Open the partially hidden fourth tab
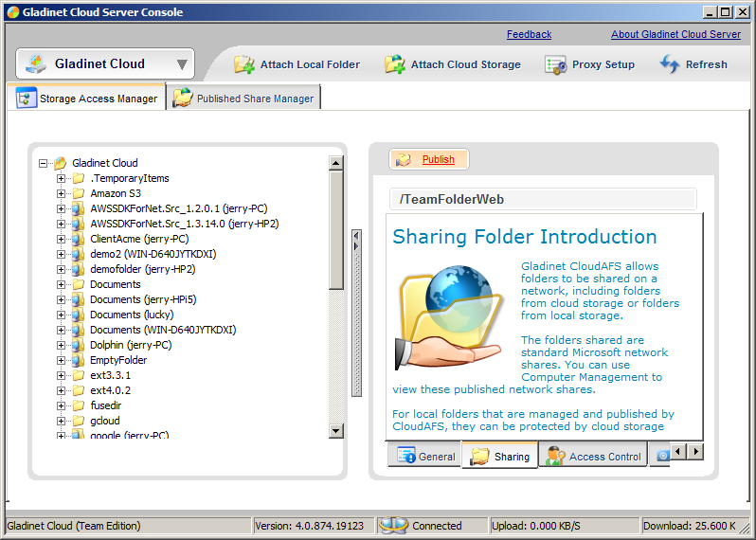 660,455
